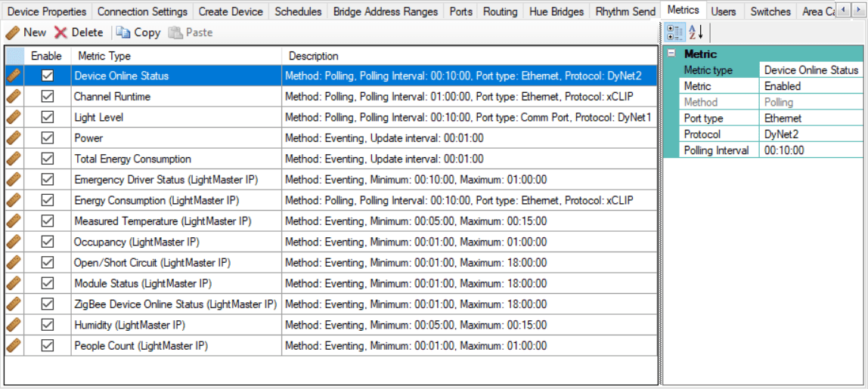Select Module Status (LightMaster IP) row
The height and width of the screenshot is (389, 868).
331,283
